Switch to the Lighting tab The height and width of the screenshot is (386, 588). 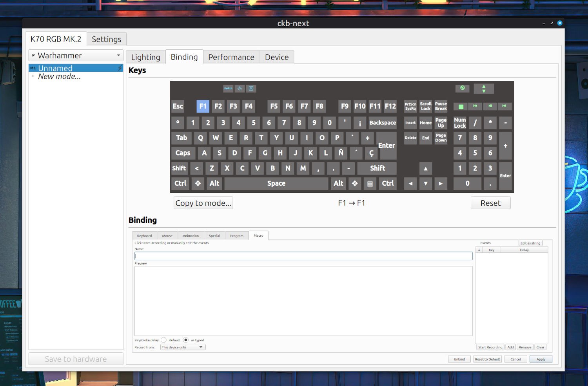(x=145, y=57)
